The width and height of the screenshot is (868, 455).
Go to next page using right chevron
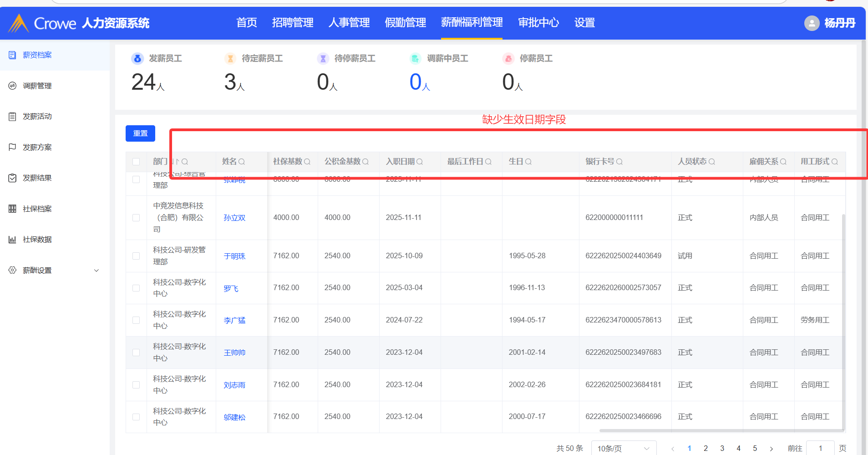[x=772, y=449]
